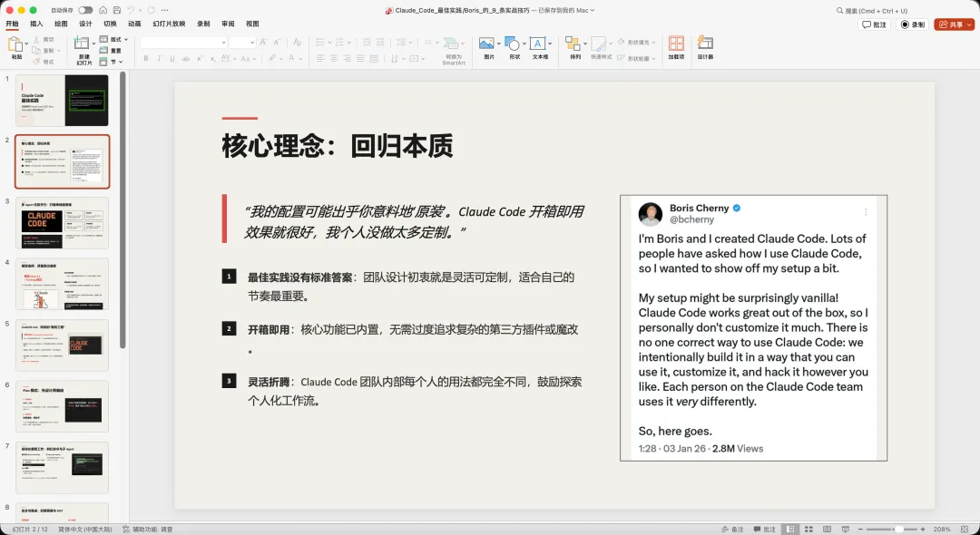The width and height of the screenshot is (980, 535).
Task: Open the more options ellipsis in title bar
Action: point(165,10)
